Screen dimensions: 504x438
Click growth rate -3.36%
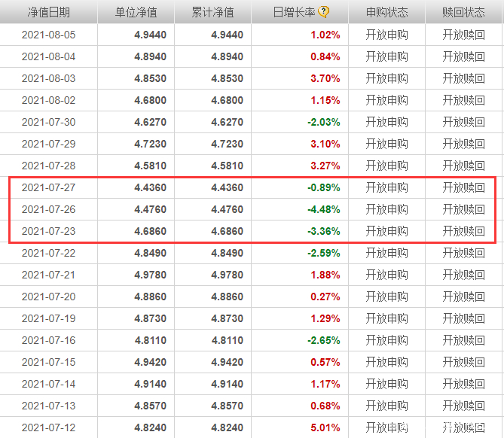324,231
